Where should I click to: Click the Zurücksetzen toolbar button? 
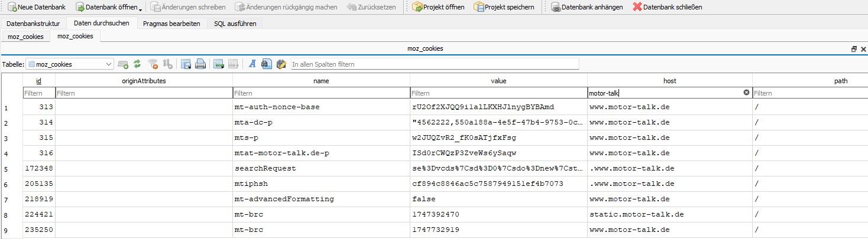click(x=371, y=7)
